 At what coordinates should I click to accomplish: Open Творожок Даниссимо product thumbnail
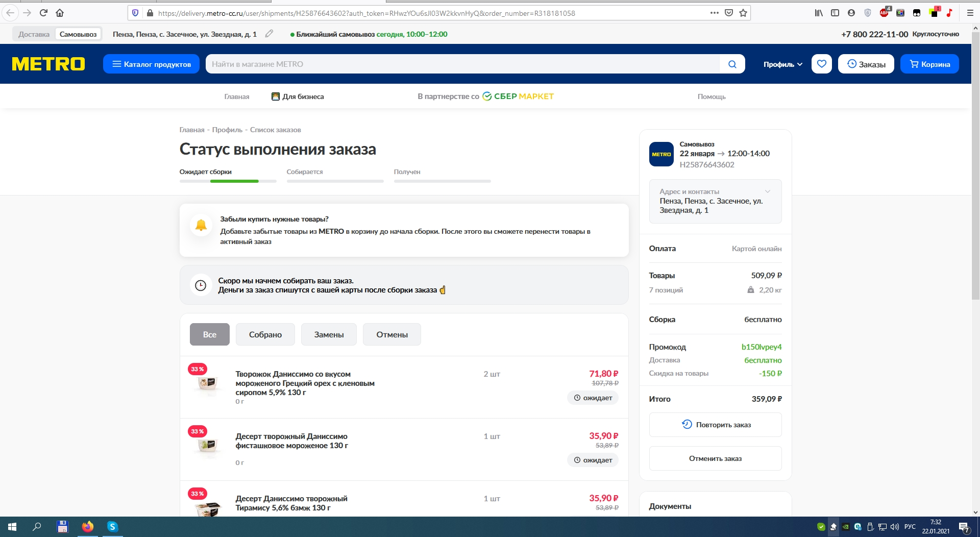(x=208, y=383)
